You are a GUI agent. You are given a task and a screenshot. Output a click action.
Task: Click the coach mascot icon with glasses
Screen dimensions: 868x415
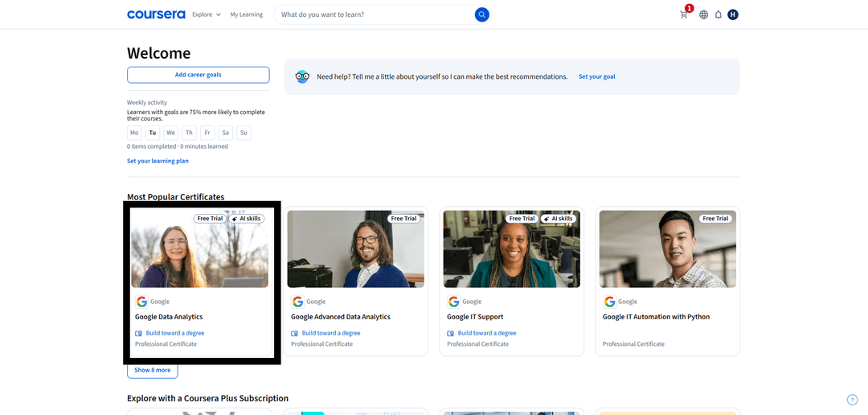pyautogui.click(x=302, y=76)
